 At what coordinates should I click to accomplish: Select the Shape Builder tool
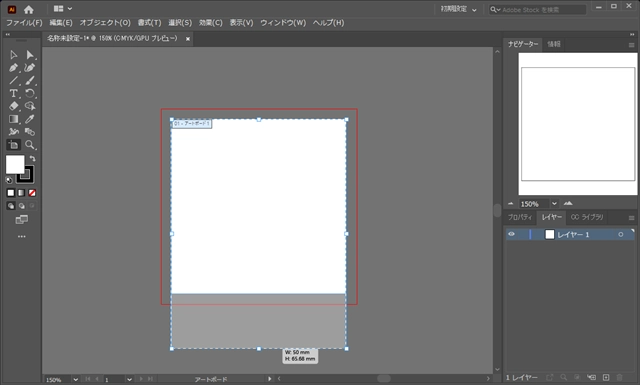pos(30,106)
